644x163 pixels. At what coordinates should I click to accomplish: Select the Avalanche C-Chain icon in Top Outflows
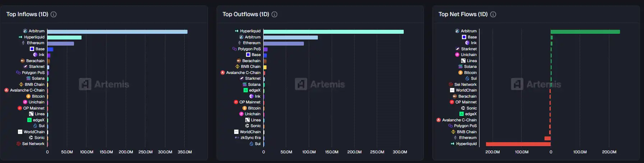(x=223, y=73)
